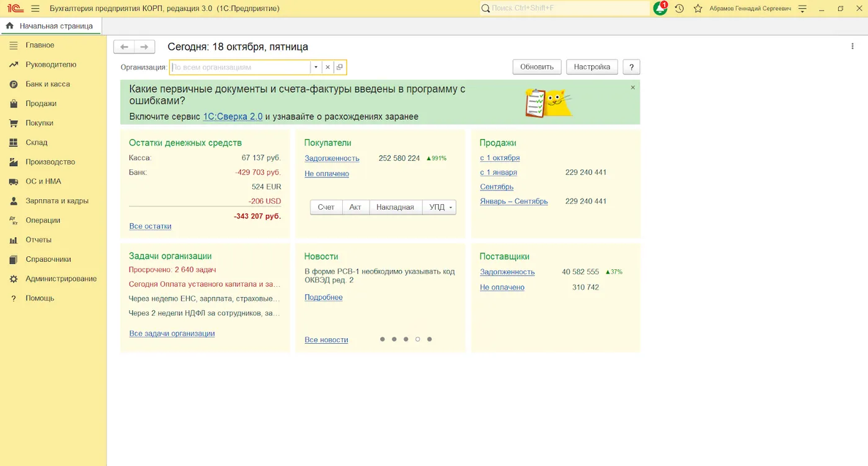Open the service settings menu in title bar
868x466 pixels.
click(x=803, y=9)
